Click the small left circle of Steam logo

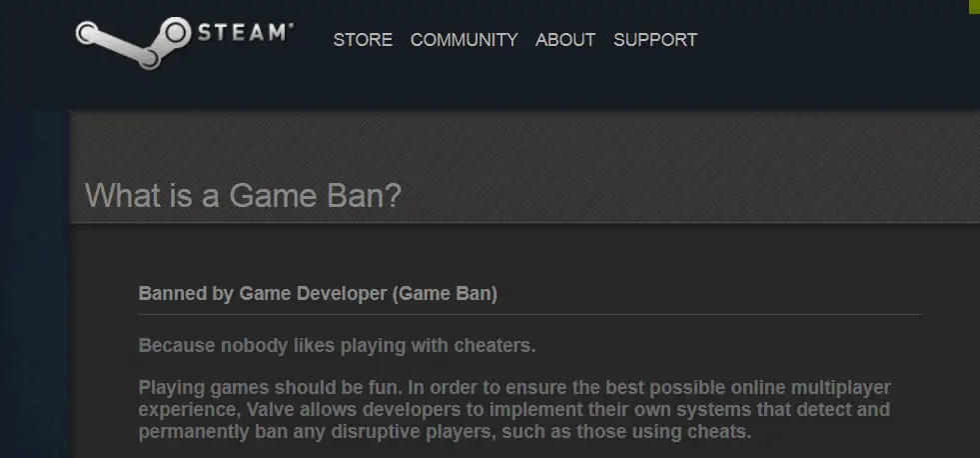point(86,33)
